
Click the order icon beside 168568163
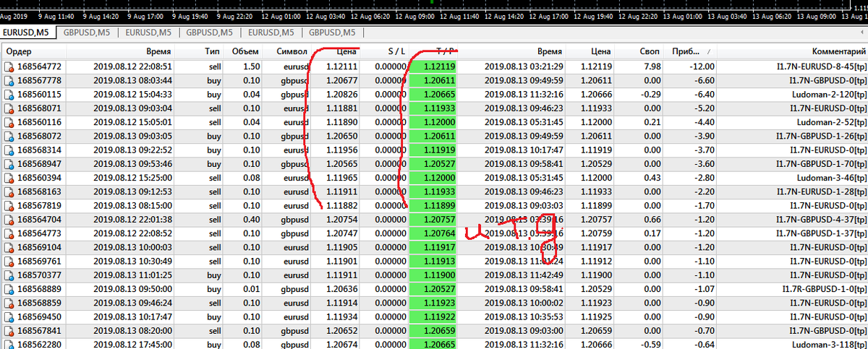9,192
